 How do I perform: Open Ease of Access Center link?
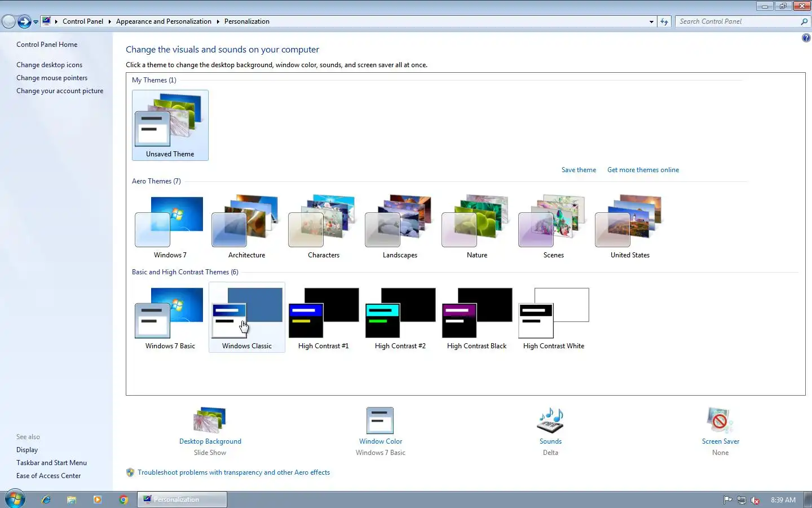click(x=48, y=476)
